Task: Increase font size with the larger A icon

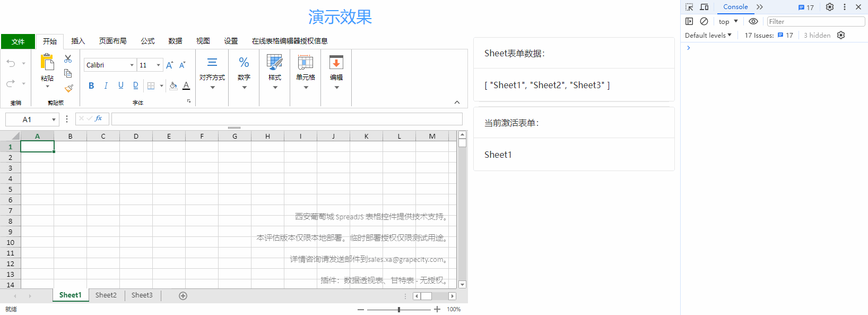Action: [170, 65]
